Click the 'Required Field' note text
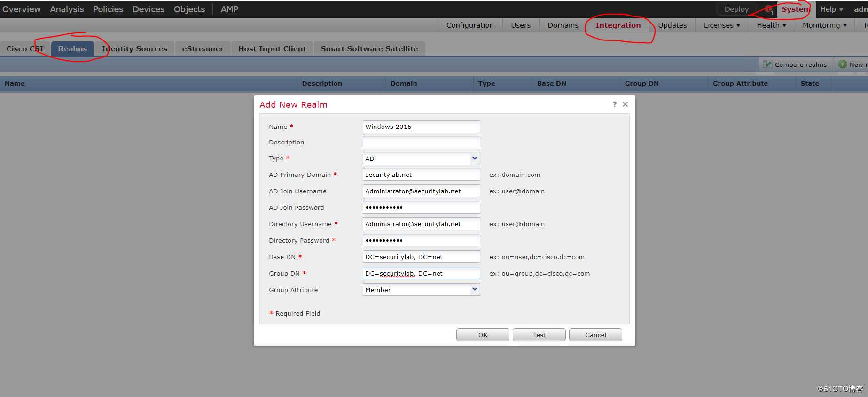868x397 pixels. pos(297,314)
